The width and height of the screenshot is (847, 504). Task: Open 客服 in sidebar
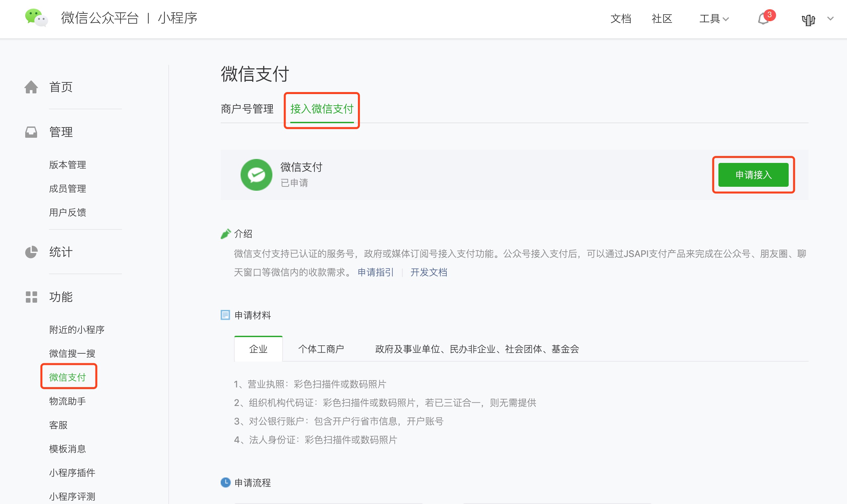click(x=58, y=425)
